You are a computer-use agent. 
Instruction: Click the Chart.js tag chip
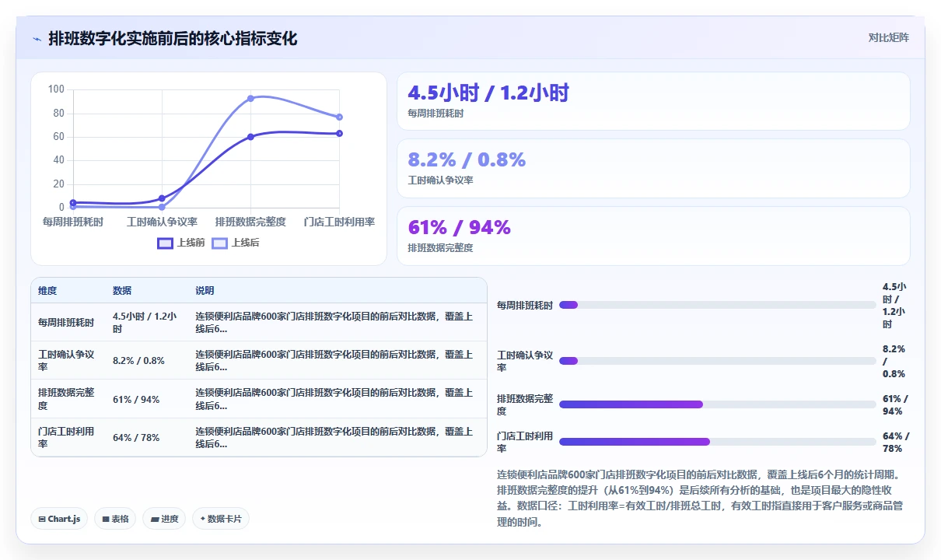coord(59,519)
